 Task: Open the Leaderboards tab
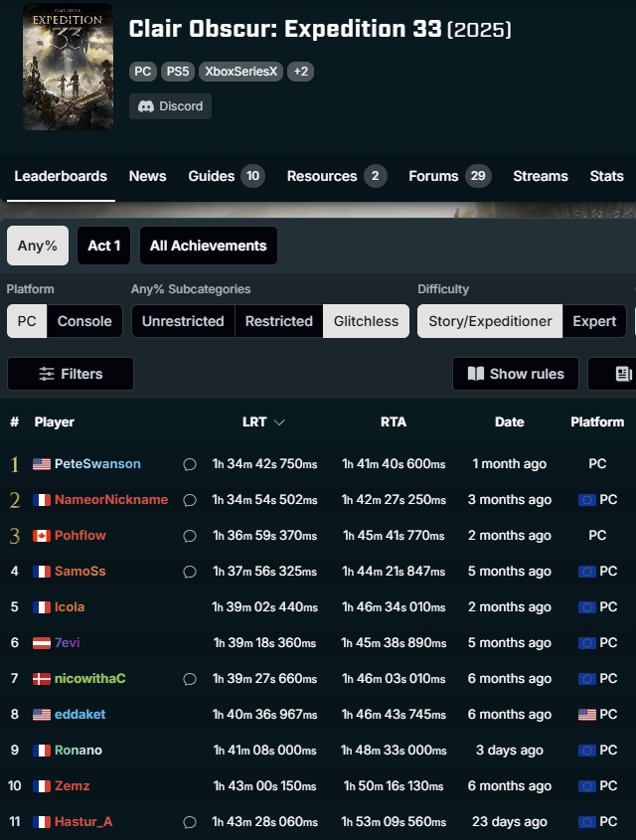pos(61,176)
